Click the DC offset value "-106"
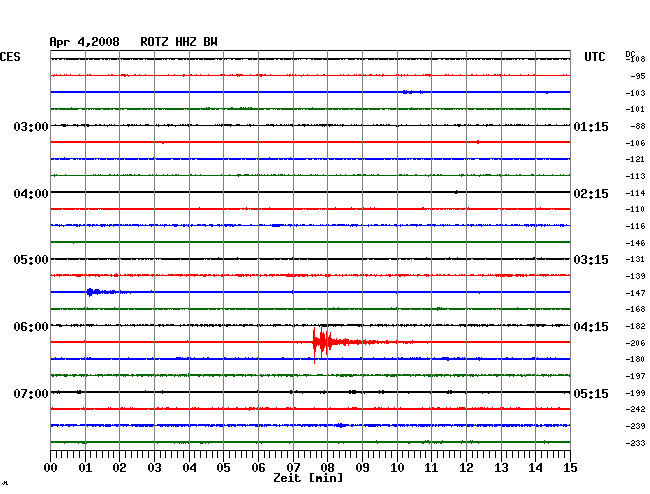The width and height of the screenshot is (650, 494). (635, 143)
